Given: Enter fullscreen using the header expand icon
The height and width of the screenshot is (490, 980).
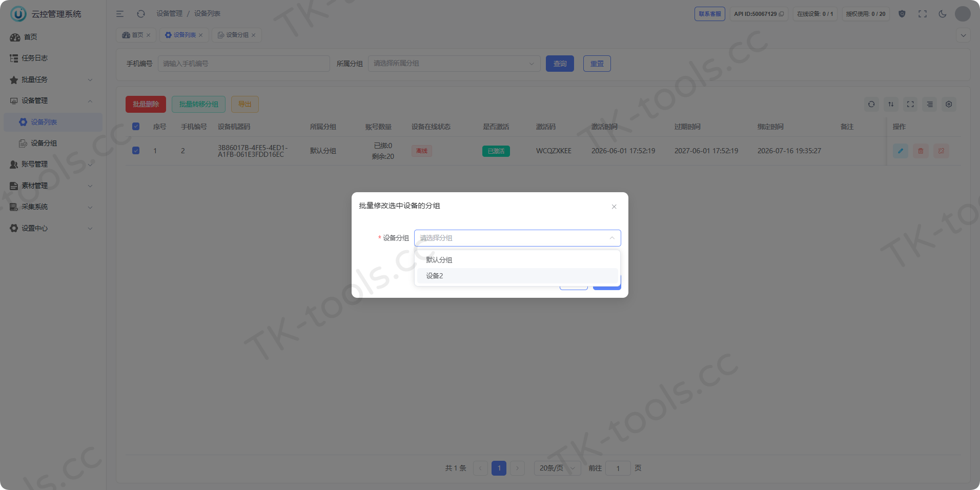Looking at the screenshot, I should pyautogui.click(x=923, y=14).
